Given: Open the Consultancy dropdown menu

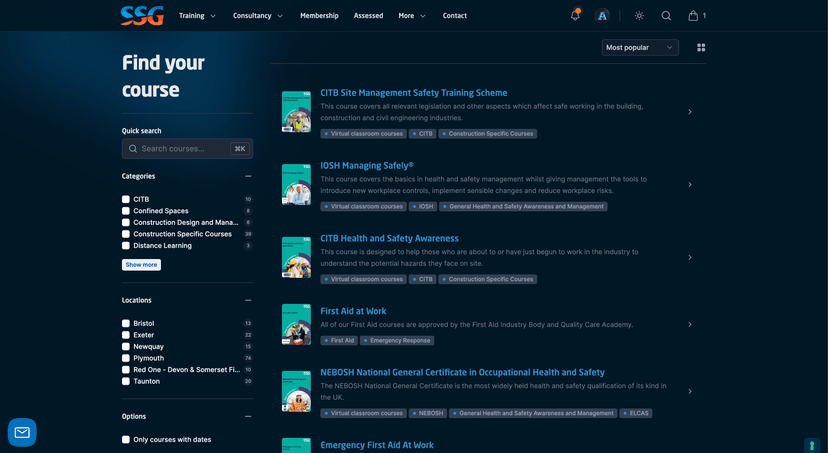Looking at the screenshot, I should pos(258,16).
